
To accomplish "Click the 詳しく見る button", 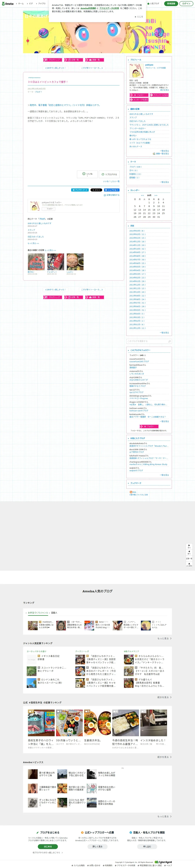I will tap(97, 846).
